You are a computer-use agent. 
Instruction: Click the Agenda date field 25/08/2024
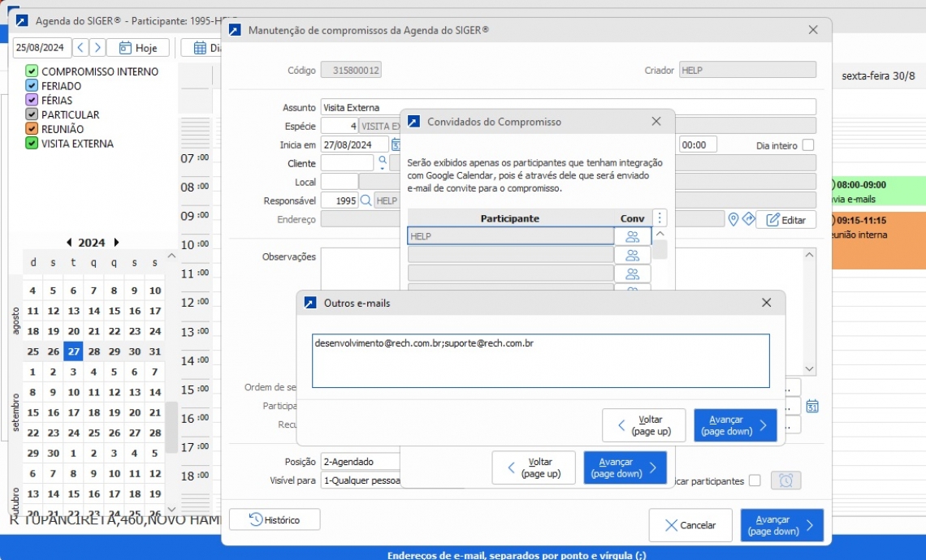tap(42, 47)
